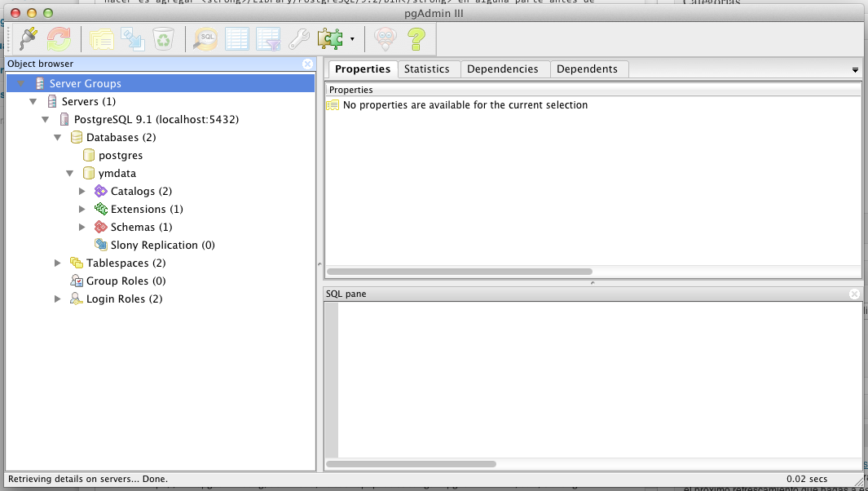Viewport: 868px width, 491px height.
Task: Click the add server connection plug icon
Action: (x=29, y=38)
